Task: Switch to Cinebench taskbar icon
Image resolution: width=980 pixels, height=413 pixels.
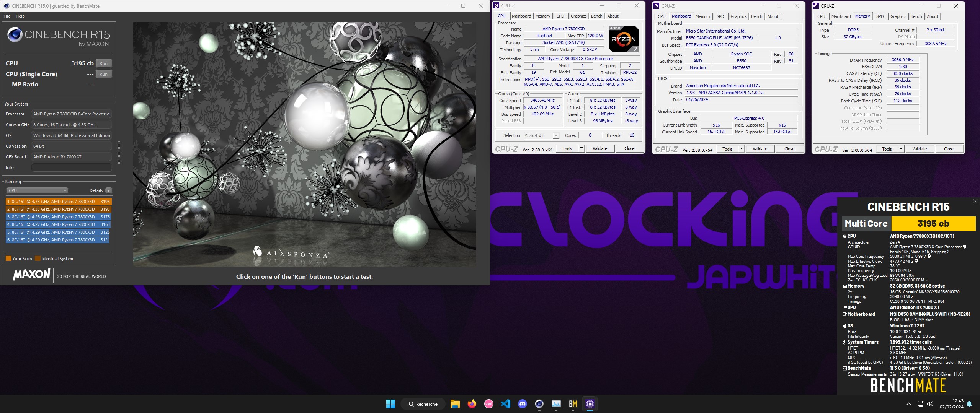Action: click(x=539, y=404)
